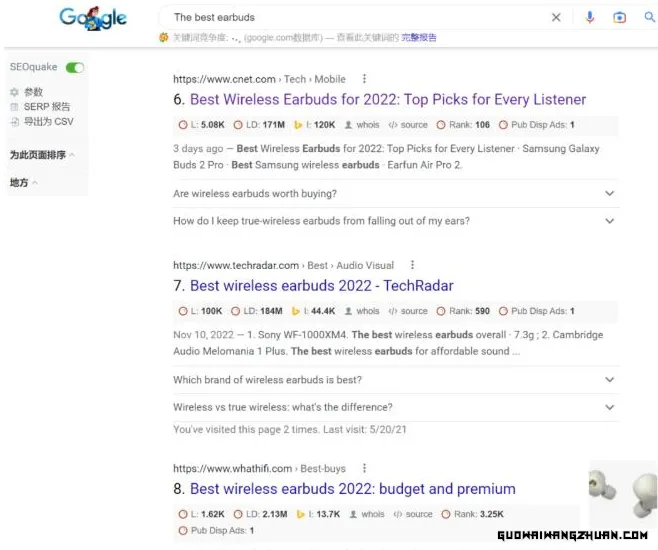Click the Google doodle logo
This screenshot has width=658, height=550.
coord(93,18)
